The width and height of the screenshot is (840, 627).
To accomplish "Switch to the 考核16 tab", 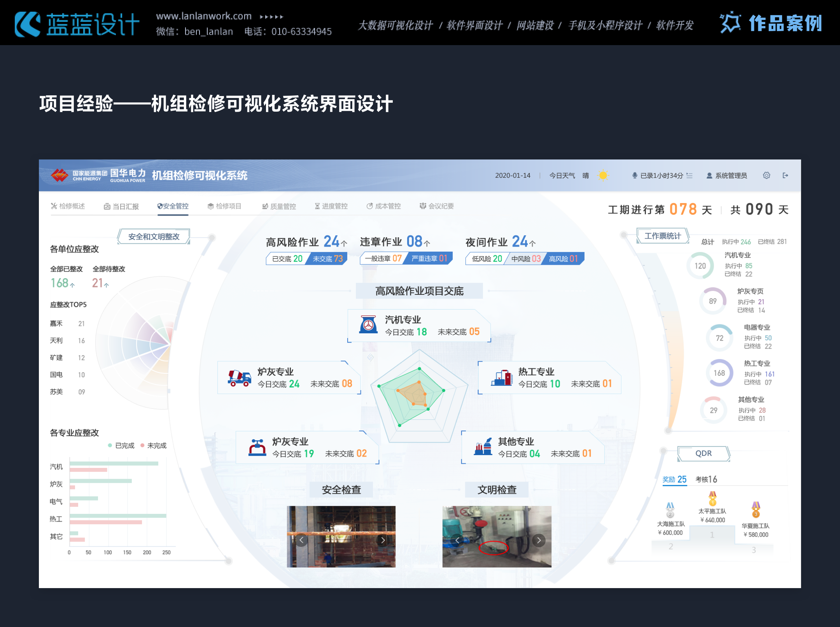I will (706, 480).
